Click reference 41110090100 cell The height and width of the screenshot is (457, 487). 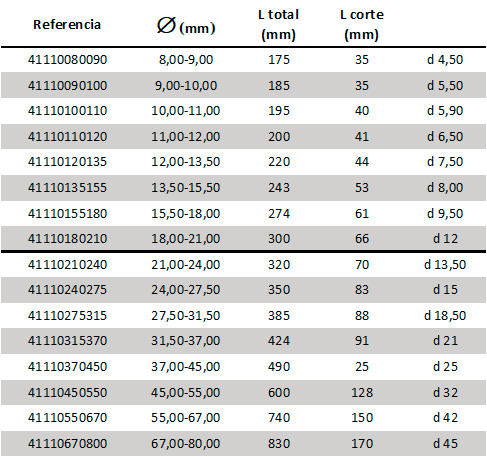[x=67, y=86]
